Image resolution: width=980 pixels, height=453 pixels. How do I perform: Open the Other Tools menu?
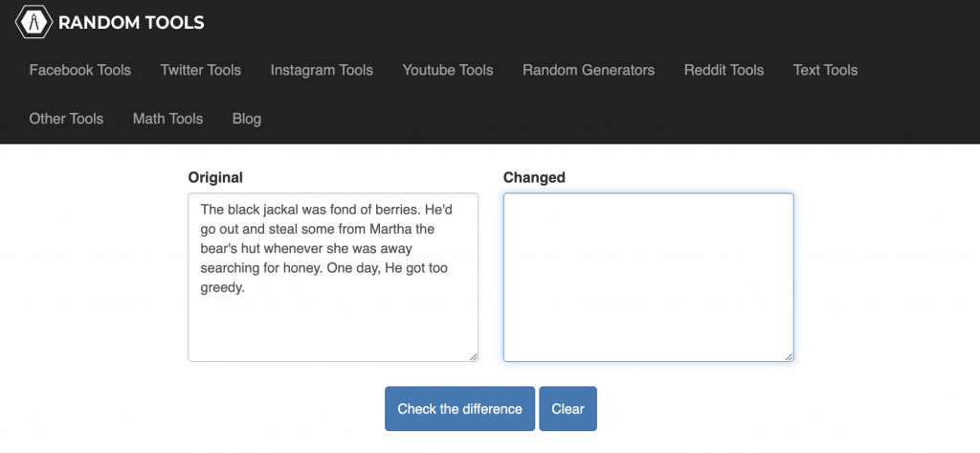click(66, 118)
